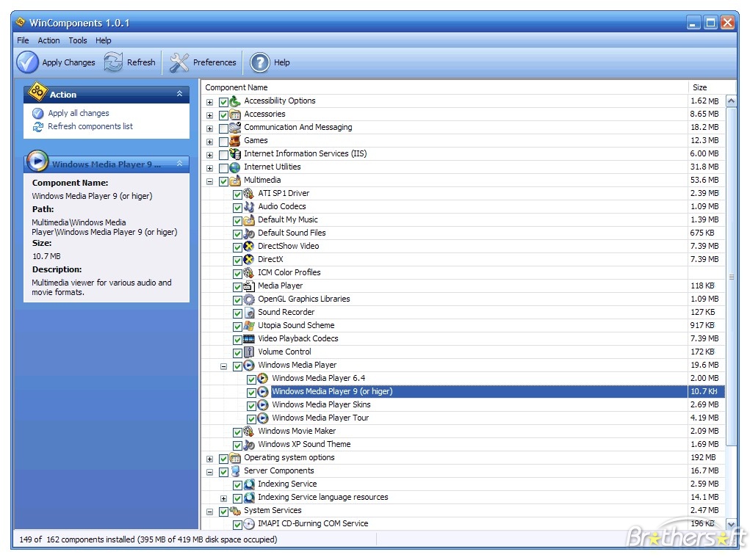Image resolution: width=750 pixels, height=560 pixels.
Task: Expand Indexing Service language resources
Action: pyautogui.click(x=223, y=498)
